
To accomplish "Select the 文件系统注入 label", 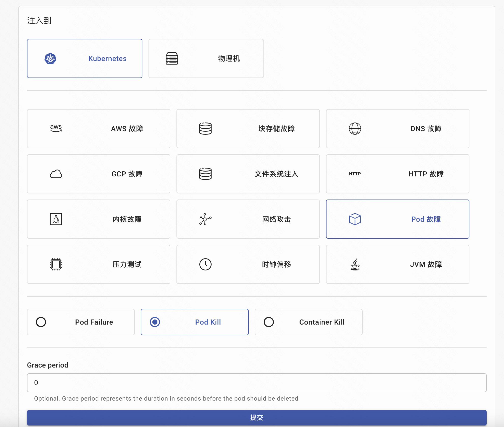I will point(277,174).
